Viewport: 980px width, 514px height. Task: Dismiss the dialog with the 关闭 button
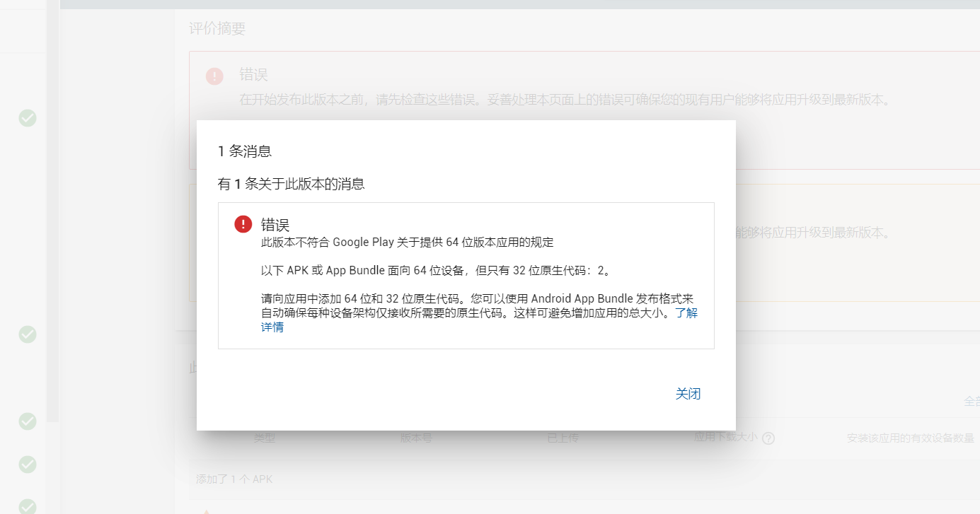coord(688,394)
